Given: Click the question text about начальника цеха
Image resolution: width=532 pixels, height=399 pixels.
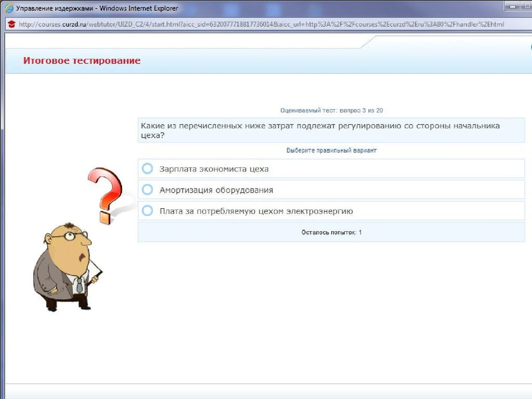Looking at the screenshot, I should 320,130.
